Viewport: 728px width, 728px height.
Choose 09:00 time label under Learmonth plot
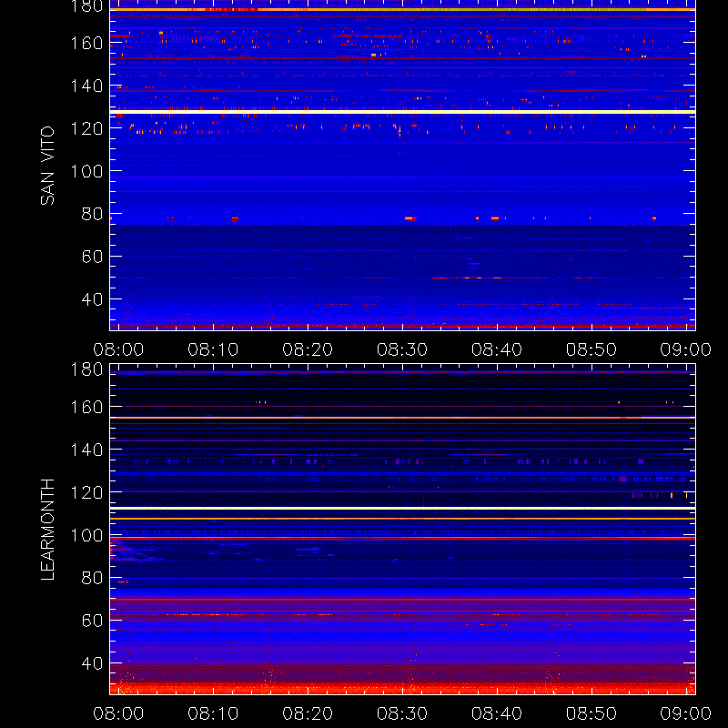click(x=686, y=713)
